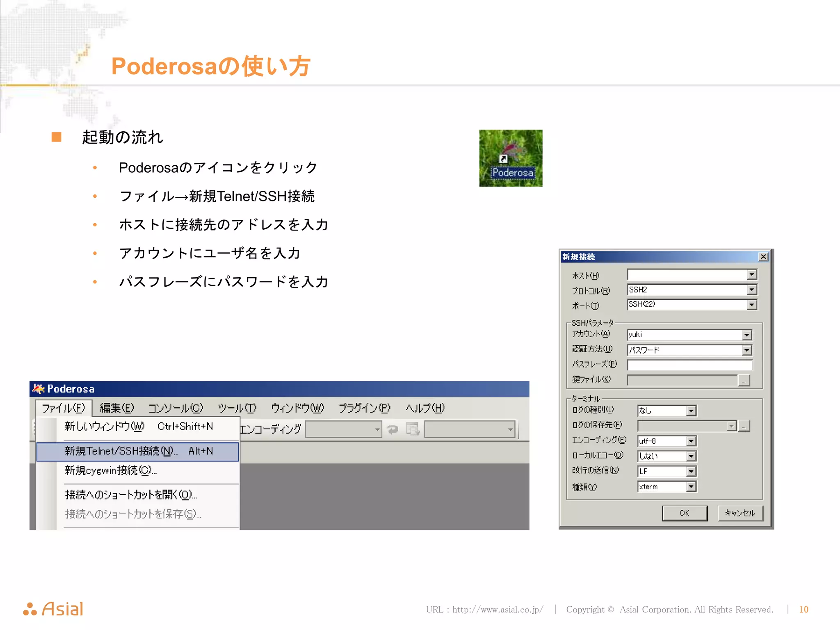This screenshot has height=630, width=840.
Task: Click the toolbar copy-document icon beside the arrow
Action: [x=412, y=429]
